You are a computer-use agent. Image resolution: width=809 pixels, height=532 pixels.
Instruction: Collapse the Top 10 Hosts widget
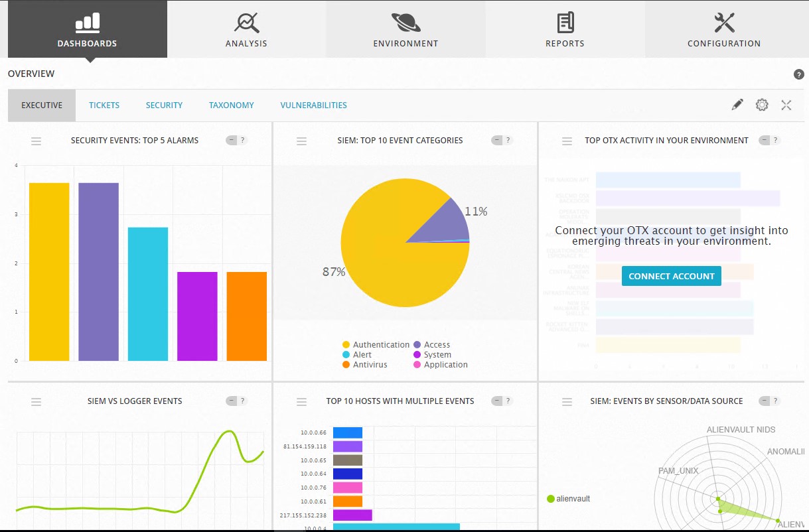pos(496,401)
